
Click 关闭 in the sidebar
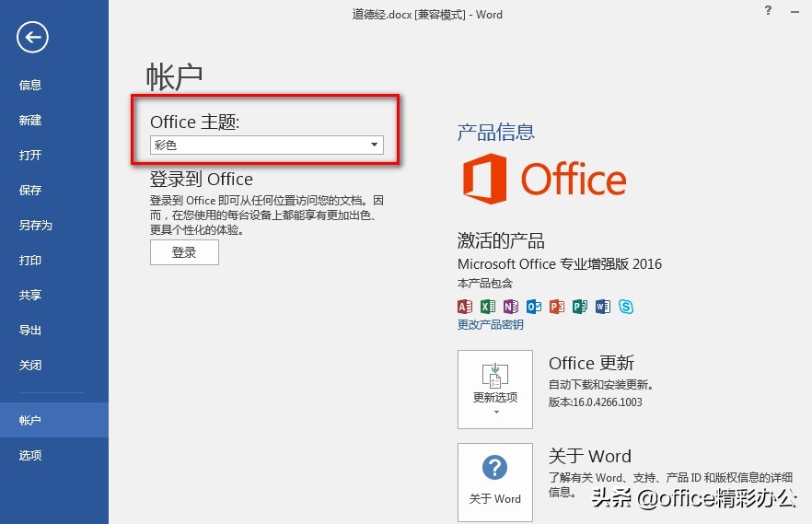[30, 365]
